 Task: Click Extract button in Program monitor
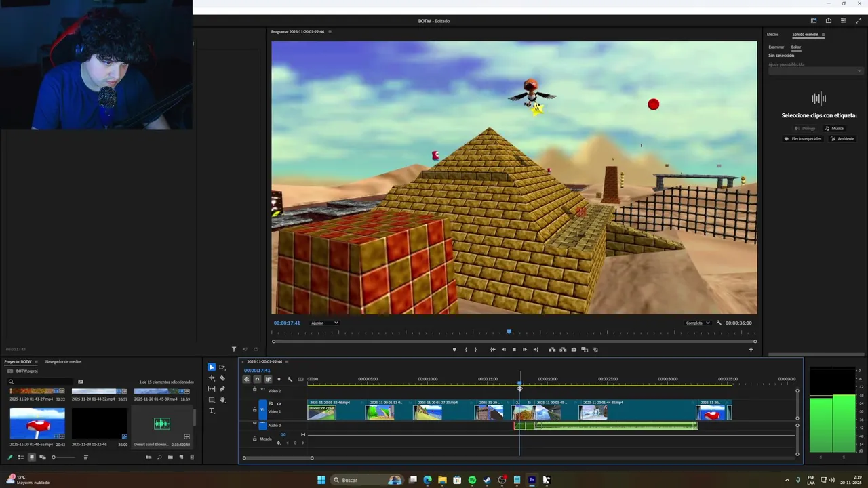point(563,350)
